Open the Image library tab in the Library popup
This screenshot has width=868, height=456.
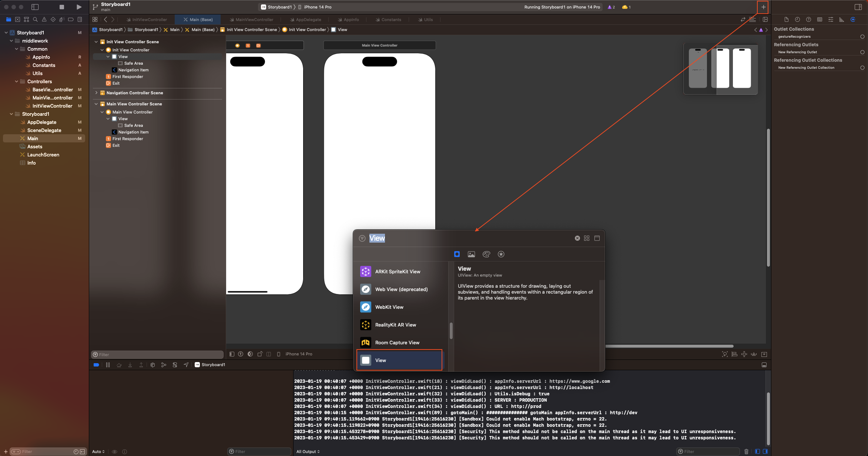tap(471, 254)
